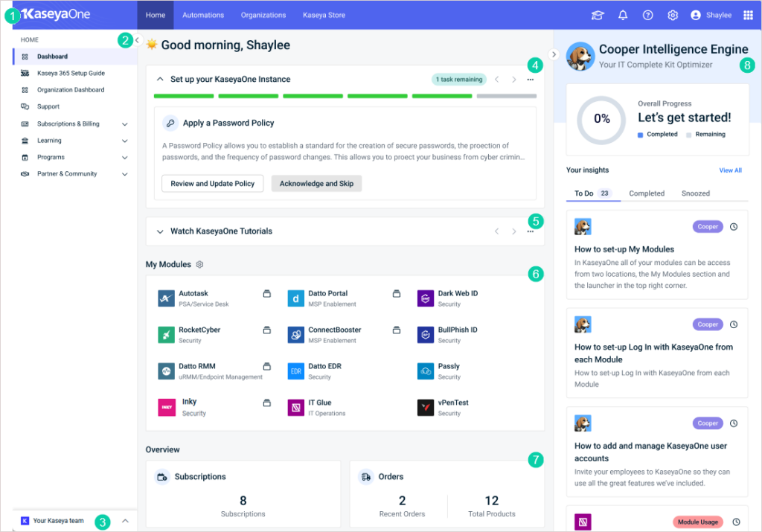This screenshot has height=532, width=762.
Task: Open the Subscriptions overview card
Action: click(243, 493)
